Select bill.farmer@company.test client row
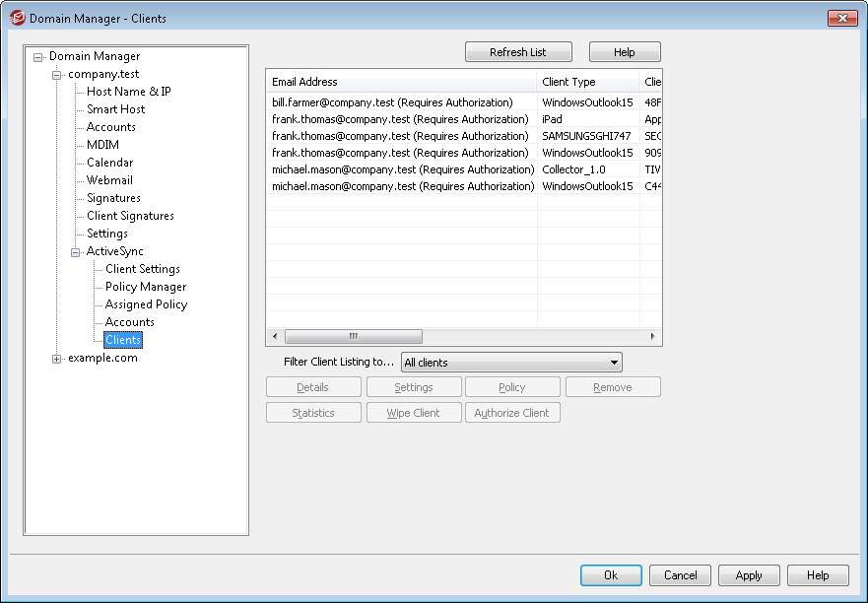This screenshot has height=603, width=868. pos(392,102)
